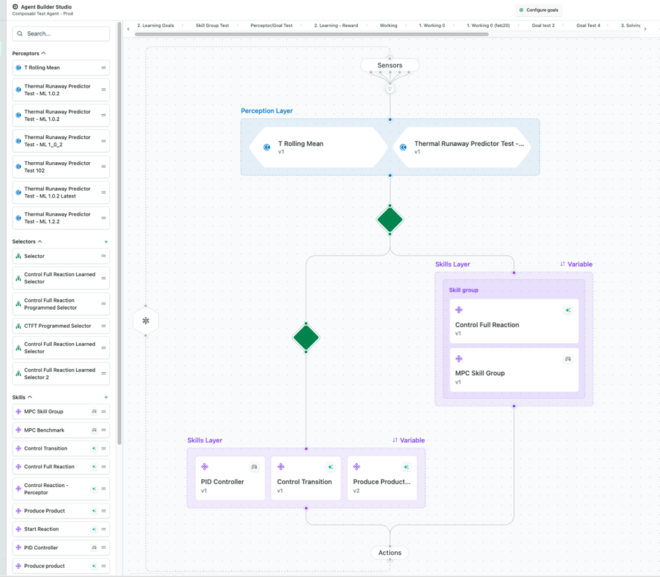Collapse the Skills section in sidebar
This screenshot has width=660, height=577.
tap(31, 397)
